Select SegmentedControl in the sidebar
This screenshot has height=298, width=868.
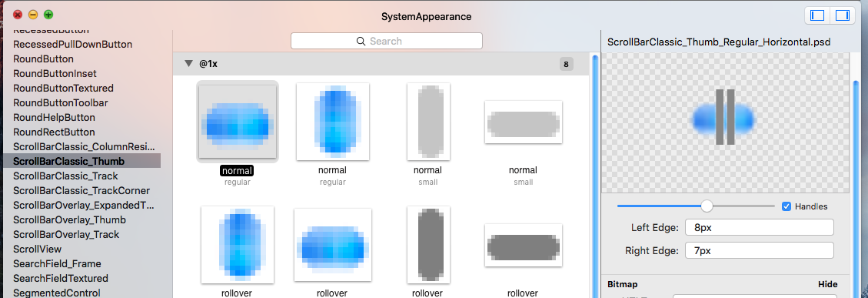[x=56, y=293]
